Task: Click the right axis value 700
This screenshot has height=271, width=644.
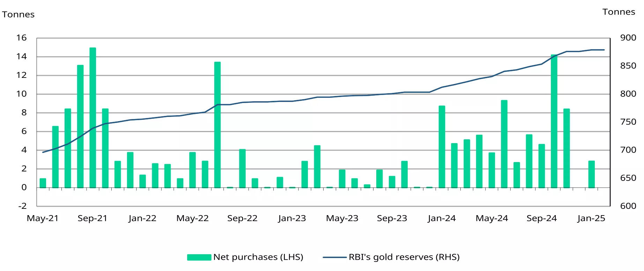Action: click(x=628, y=150)
